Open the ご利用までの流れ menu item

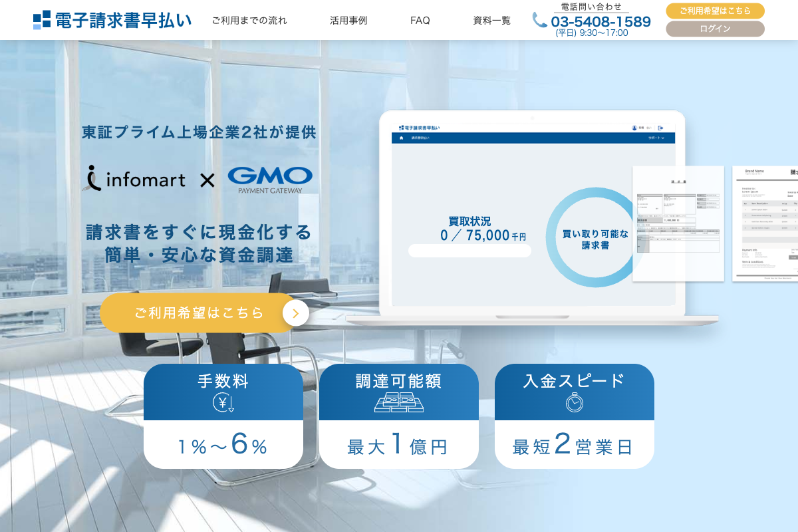click(x=249, y=21)
